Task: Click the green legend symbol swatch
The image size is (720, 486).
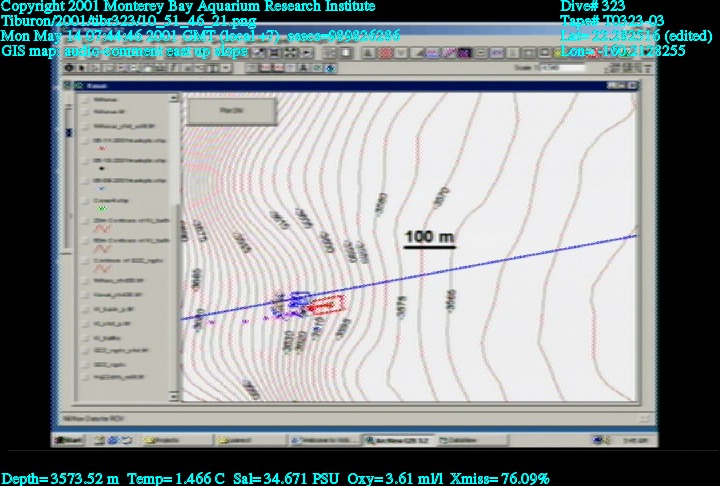Action: coord(103,209)
